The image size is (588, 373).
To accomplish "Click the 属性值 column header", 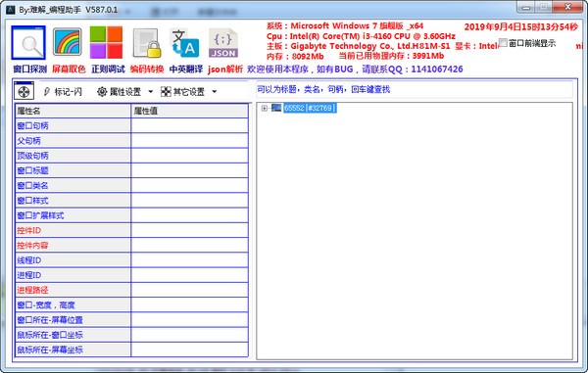I will click(x=190, y=111).
